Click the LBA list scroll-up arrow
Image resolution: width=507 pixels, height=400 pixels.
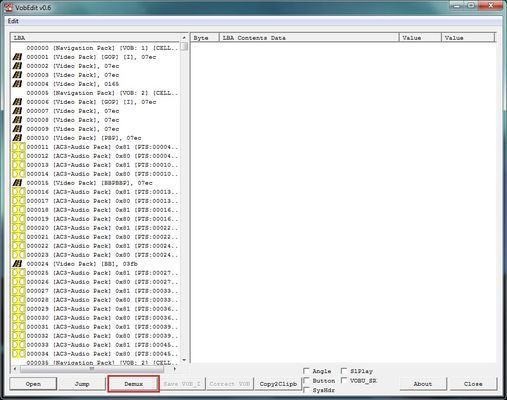point(184,38)
